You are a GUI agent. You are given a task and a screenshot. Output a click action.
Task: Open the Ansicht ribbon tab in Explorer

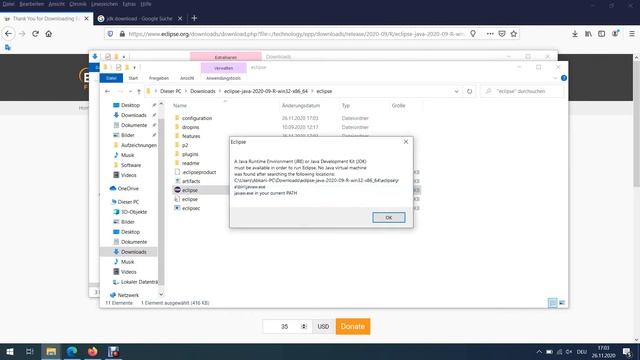pos(187,78)
